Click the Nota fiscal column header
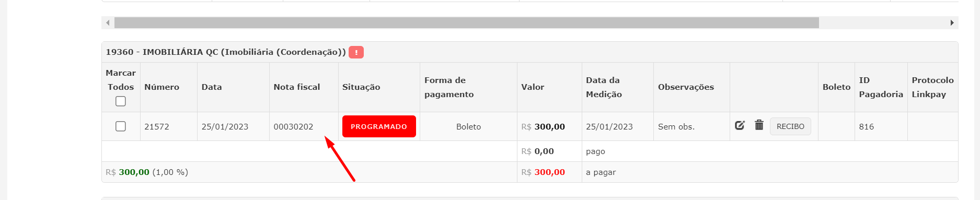Viewport: 980px width, 200px height. (297, 87)
